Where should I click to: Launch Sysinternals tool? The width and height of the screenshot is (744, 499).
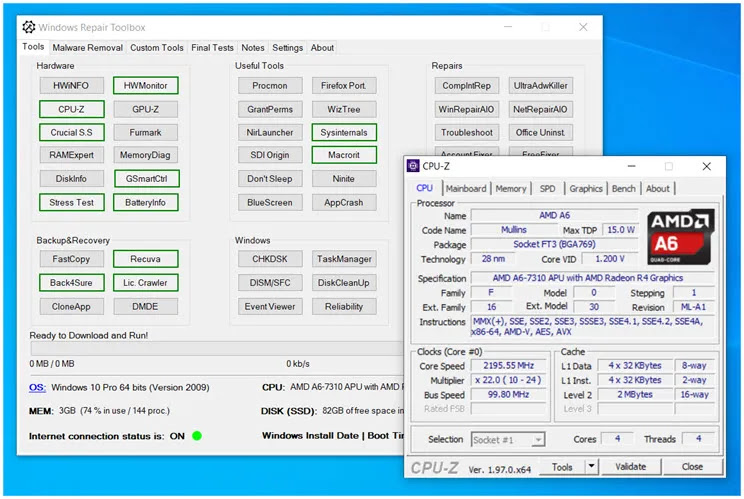tap(344, 132)
